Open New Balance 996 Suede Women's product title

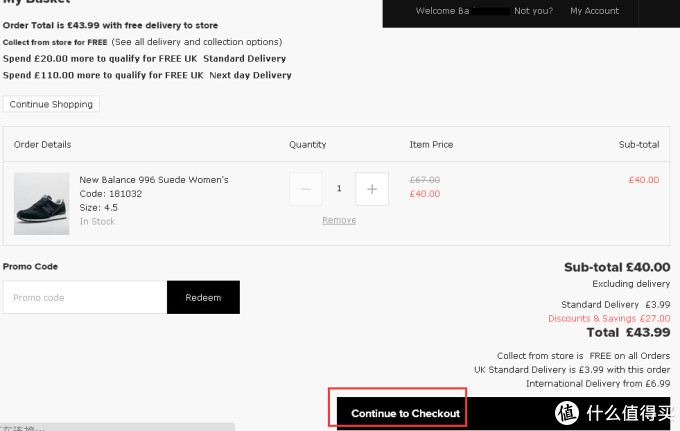click(154, 180)
